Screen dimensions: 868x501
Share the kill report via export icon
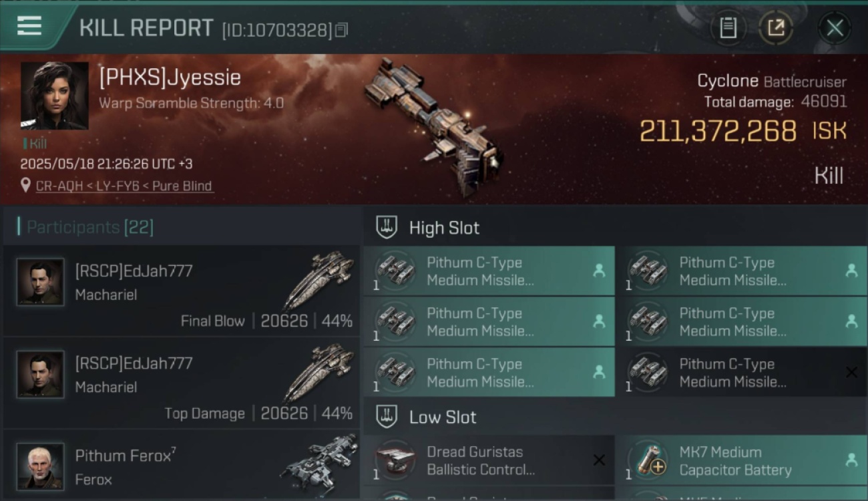click(776, 28)
